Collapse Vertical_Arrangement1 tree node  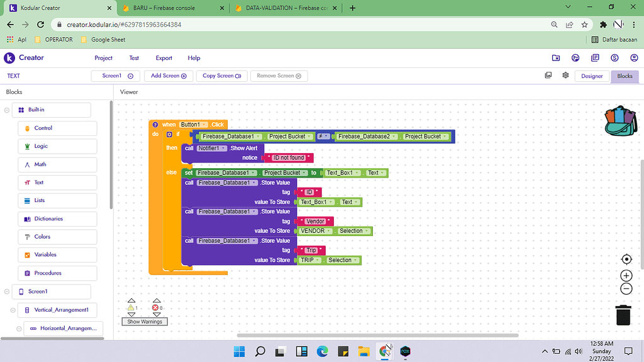click(13, 310)
